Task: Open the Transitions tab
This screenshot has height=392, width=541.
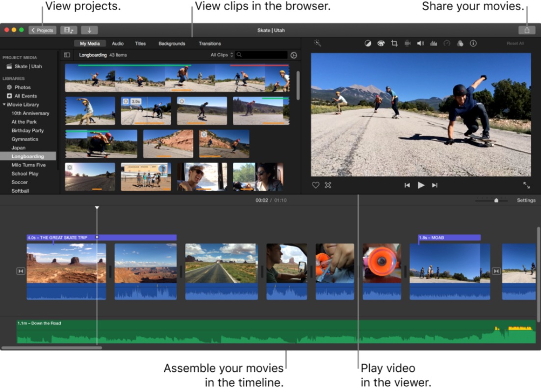Action: tap(210, 44)
